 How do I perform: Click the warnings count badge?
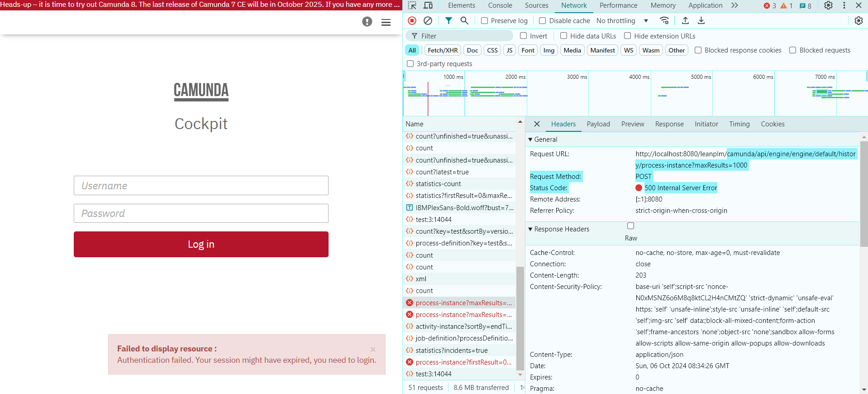787,5
